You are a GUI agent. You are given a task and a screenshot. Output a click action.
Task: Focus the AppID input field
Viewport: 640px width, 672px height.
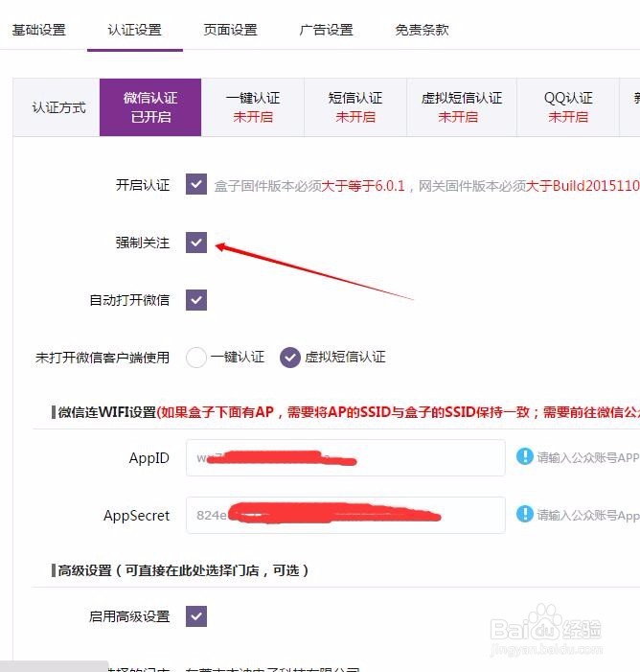346,457
